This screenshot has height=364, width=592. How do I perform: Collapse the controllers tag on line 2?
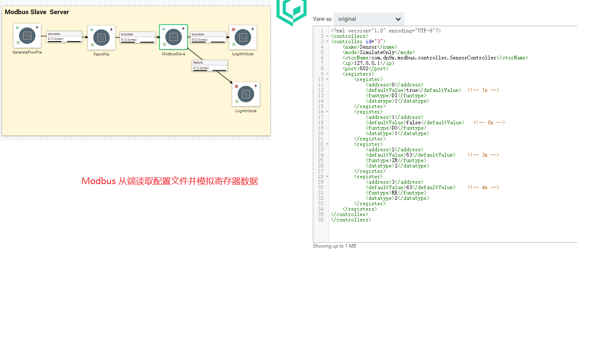point(327,36)
